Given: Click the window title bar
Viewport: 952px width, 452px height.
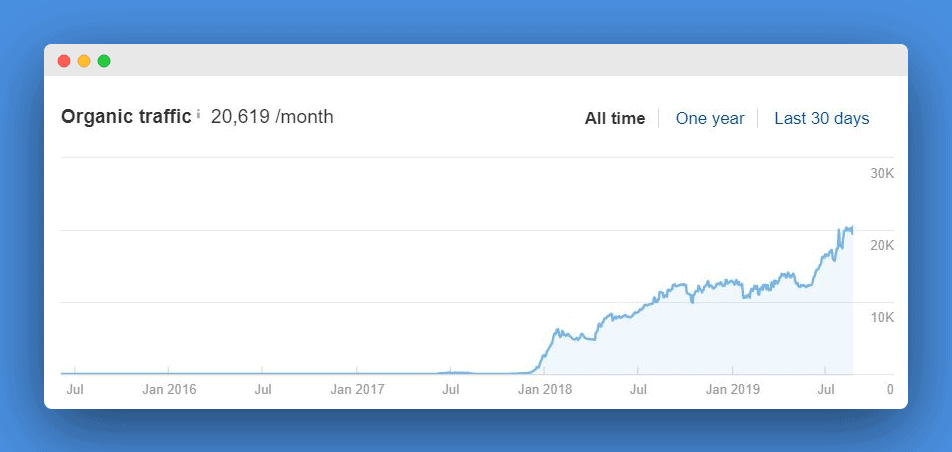Looking at the screenshot, I should (x=476, y=60).
